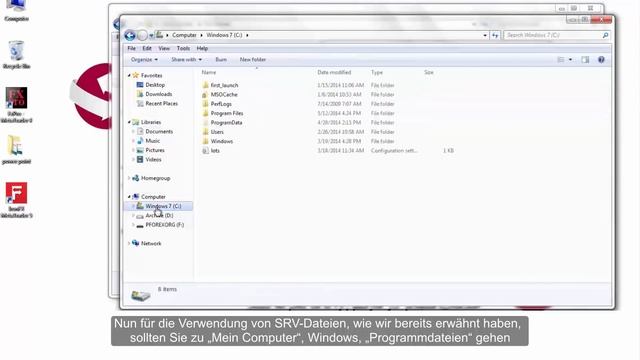Expand the PFOREXORG (F:) drive node

[x=133, y=225]
